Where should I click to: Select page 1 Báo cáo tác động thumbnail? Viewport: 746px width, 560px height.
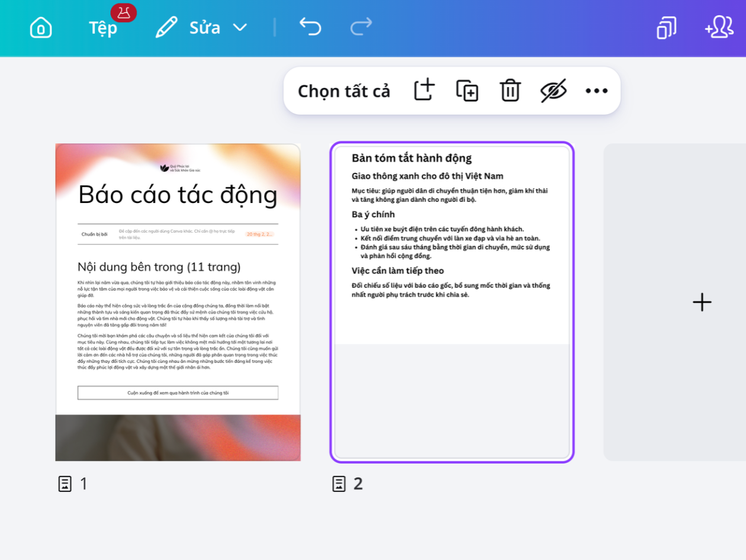click(178, 302)
